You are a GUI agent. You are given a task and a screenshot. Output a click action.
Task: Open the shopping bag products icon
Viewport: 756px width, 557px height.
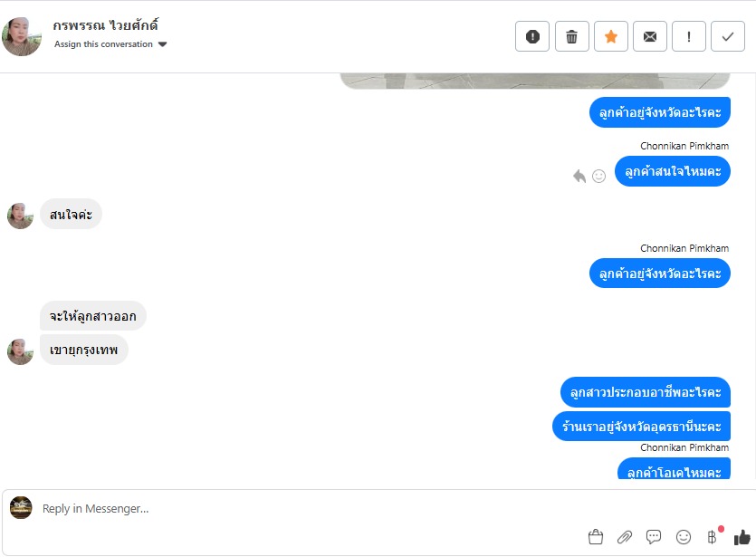pos(596,537)
